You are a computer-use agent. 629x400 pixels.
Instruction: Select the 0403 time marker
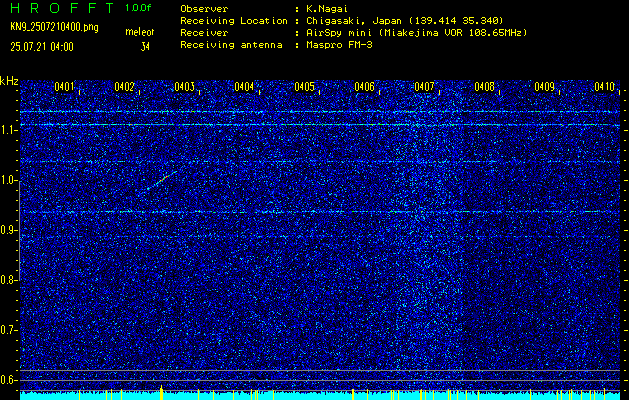185,87
